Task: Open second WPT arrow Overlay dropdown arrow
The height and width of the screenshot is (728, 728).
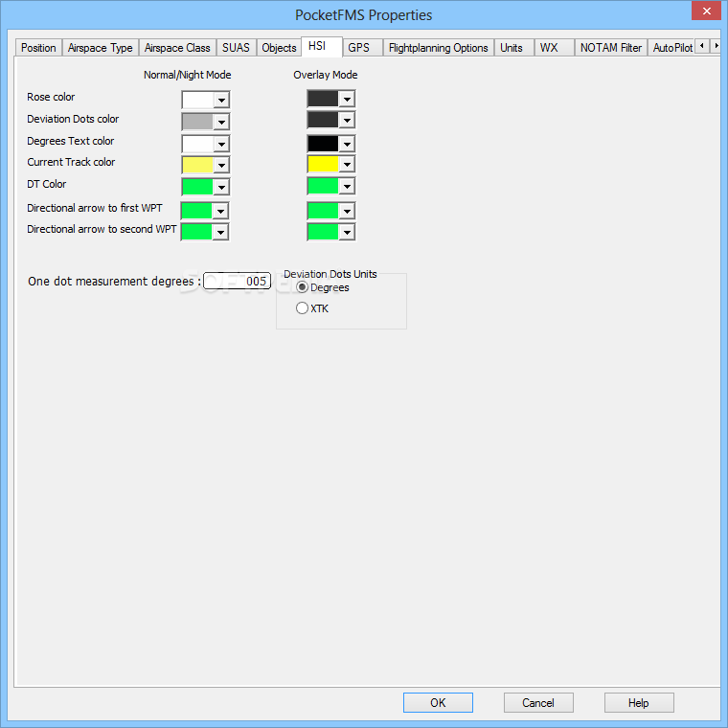Action: (x=347, y=232)
